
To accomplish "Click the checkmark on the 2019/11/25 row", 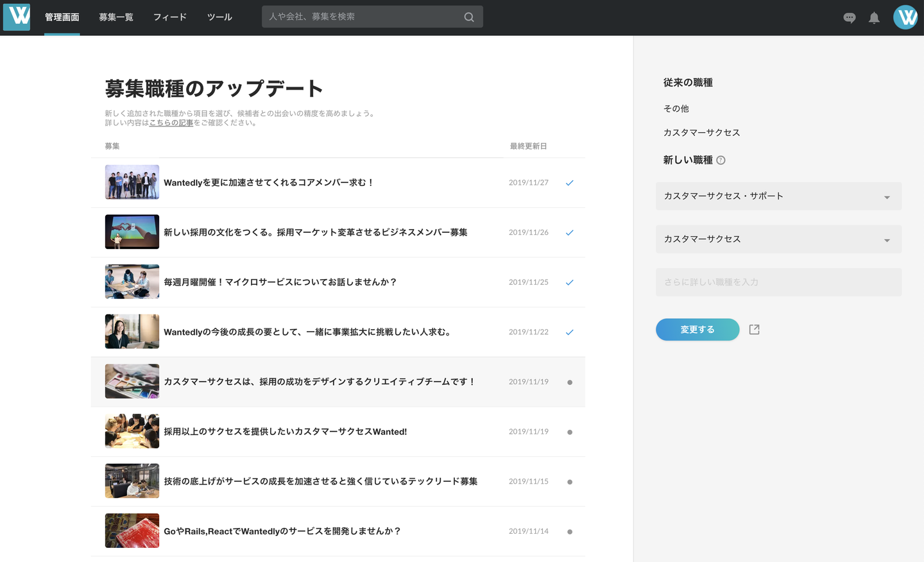I will 569,282.
